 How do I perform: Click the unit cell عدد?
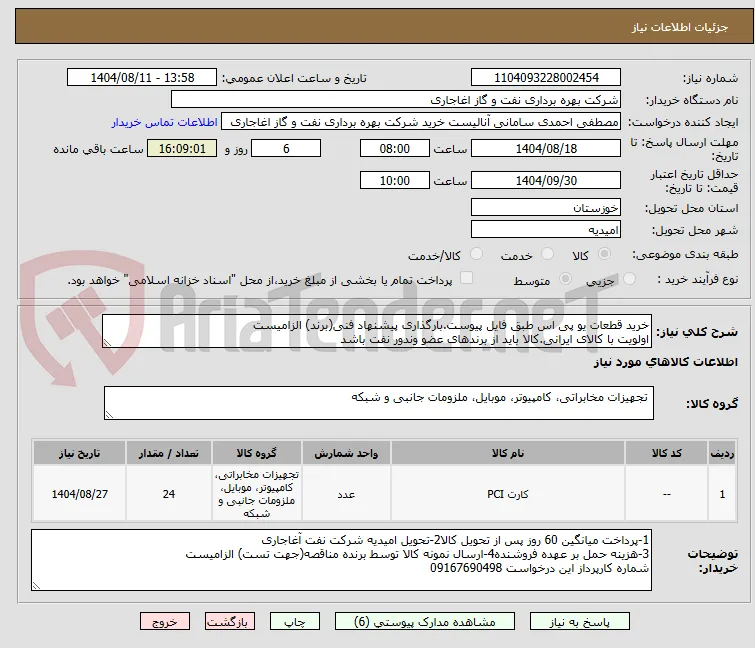coord(346,494)
